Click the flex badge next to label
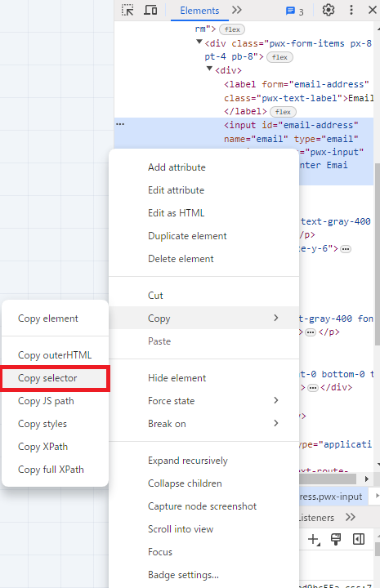This screenshot has width=380, height=588. [283, 112]
